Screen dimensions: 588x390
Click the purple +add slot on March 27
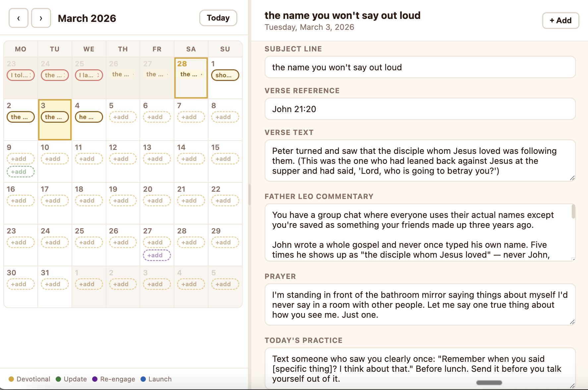click(157, 255)
